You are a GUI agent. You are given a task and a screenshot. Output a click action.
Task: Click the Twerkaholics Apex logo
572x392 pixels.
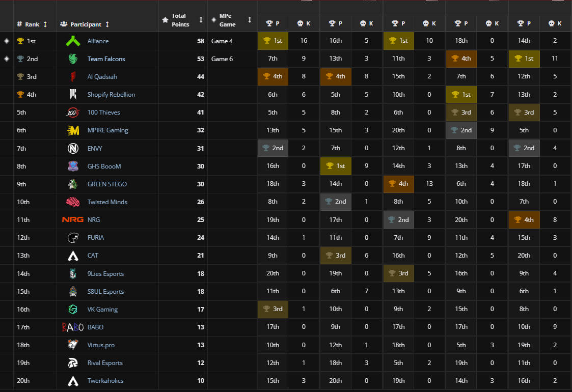pos(73,381)
